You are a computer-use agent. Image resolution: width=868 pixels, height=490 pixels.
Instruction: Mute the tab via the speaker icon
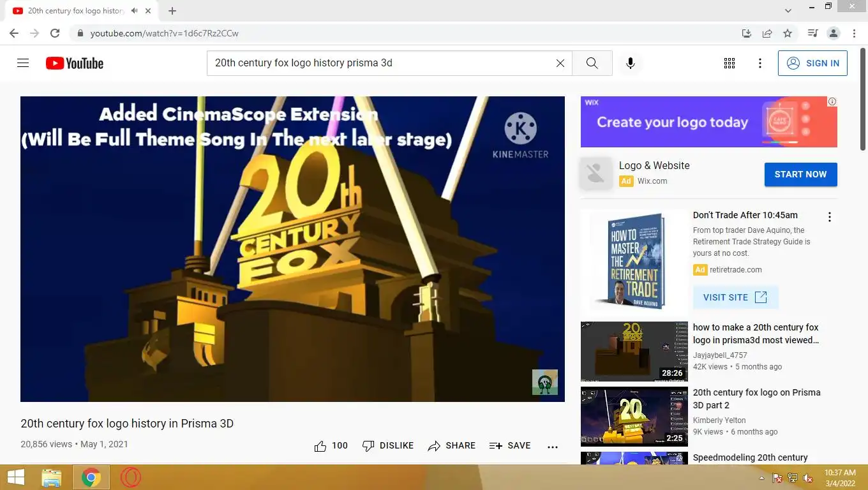[134, 11]
